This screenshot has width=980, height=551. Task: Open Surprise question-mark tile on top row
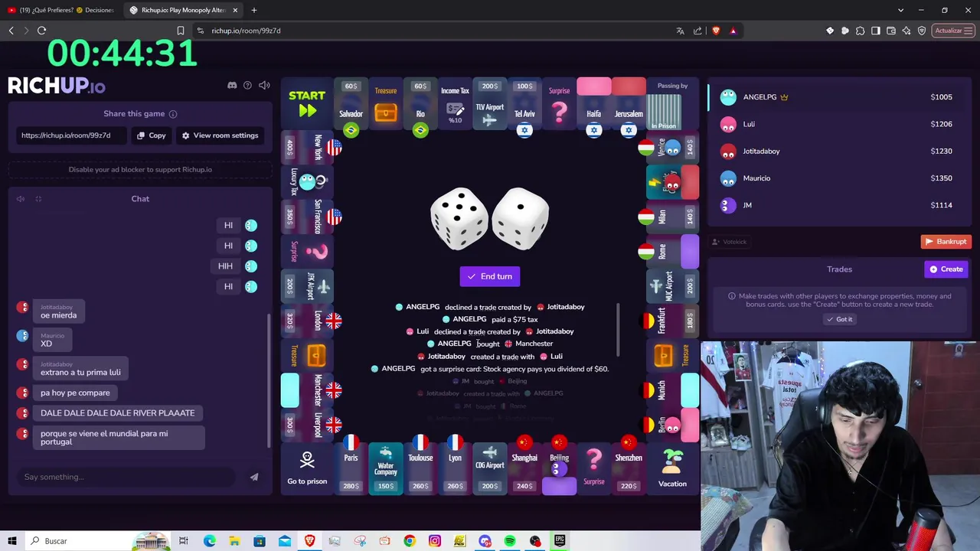pyautogui.click(x=559, y=105)
